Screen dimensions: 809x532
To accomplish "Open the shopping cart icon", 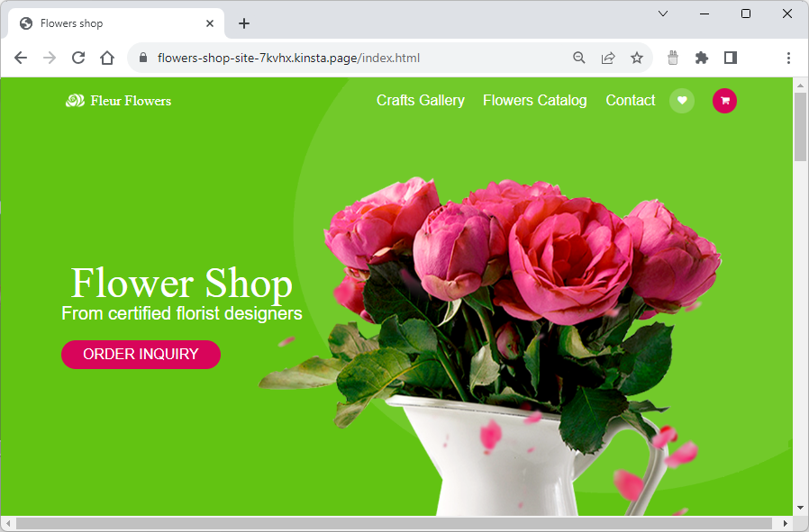I will (x=724, y=101).
